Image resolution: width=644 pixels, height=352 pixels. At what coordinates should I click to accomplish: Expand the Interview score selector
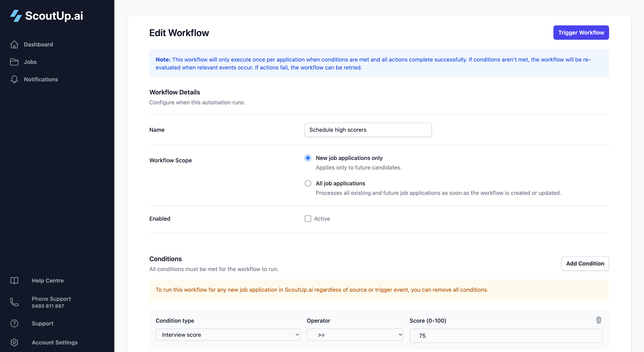tap(228, 335)
